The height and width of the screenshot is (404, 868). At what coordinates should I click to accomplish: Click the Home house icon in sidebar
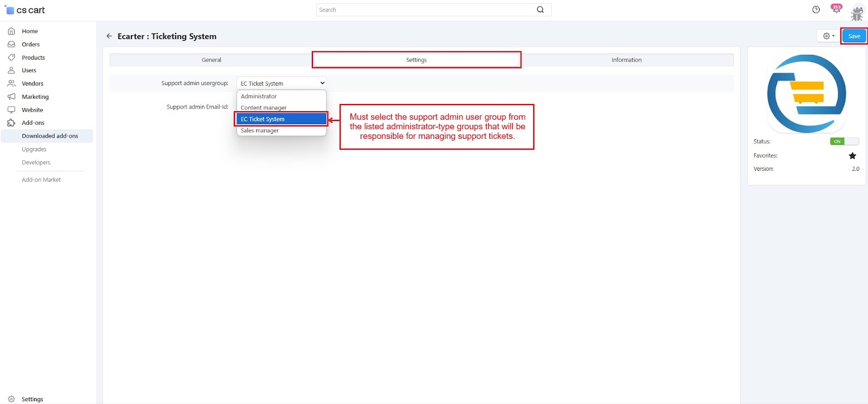tap(11, 31)
